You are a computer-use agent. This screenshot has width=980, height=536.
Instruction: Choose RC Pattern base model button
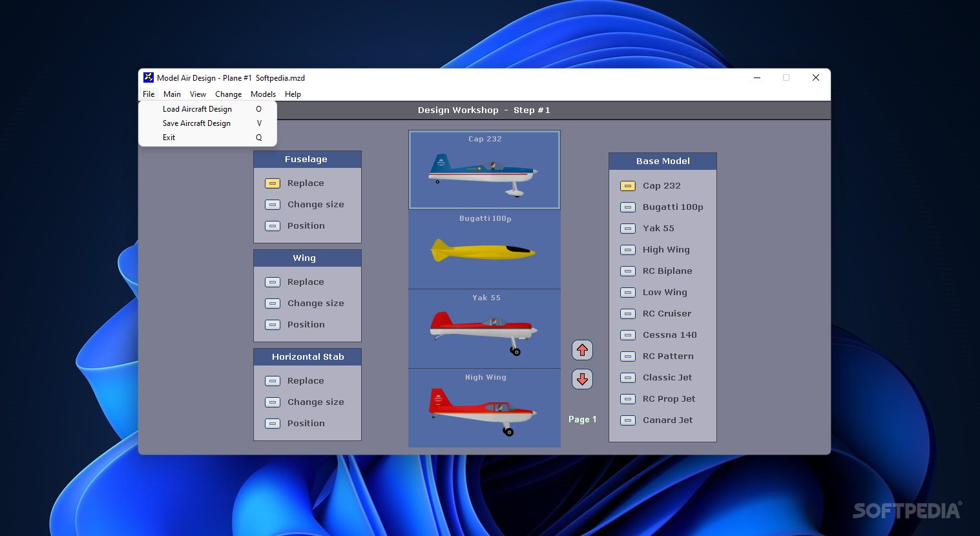pyautogui.click(x=628, y=356)
